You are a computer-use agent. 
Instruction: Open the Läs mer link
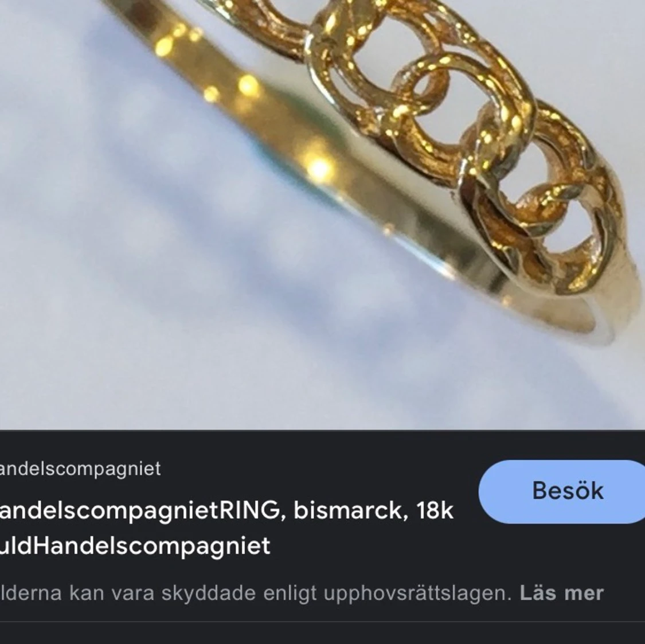[561, 593]
